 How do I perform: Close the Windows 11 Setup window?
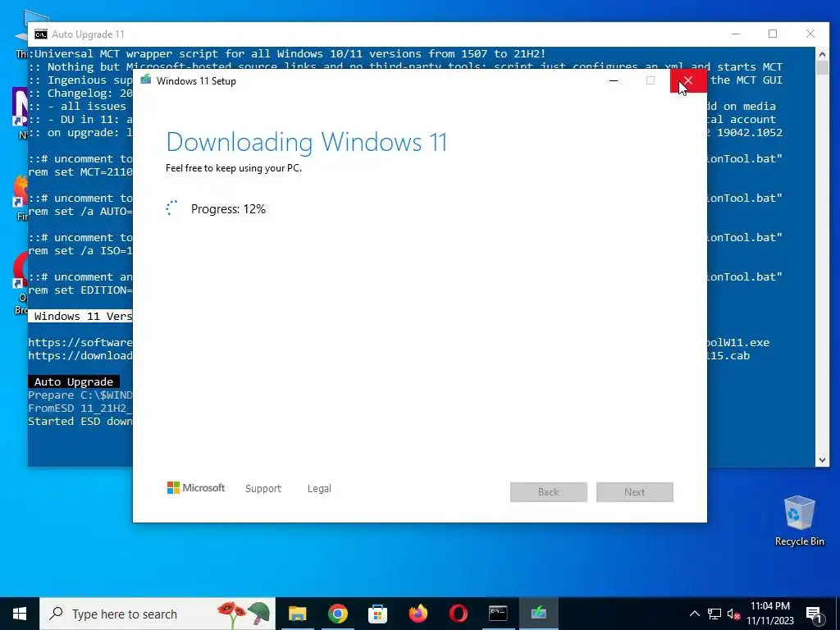tap(688, 81)
